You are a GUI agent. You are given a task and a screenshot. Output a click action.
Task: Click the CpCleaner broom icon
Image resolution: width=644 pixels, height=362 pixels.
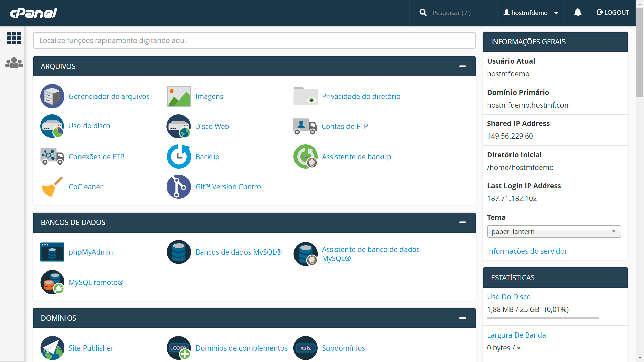tap(52, 187)
